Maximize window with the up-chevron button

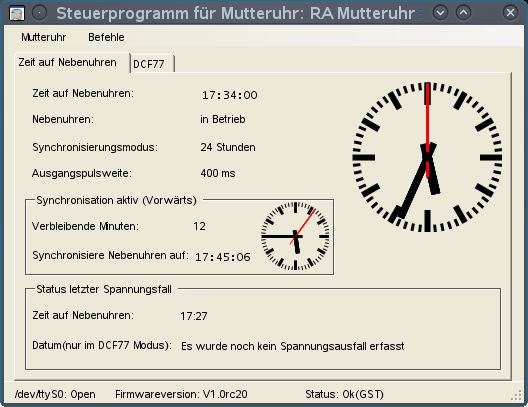463,13
